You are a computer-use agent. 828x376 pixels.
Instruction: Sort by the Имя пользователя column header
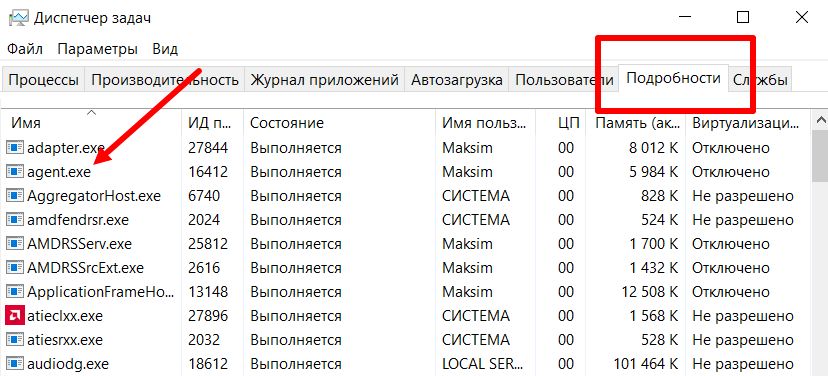[485, 123]
